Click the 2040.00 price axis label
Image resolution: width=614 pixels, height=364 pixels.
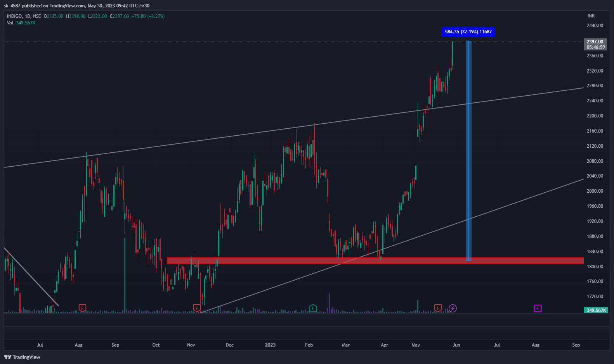click(x=595, y=176)
